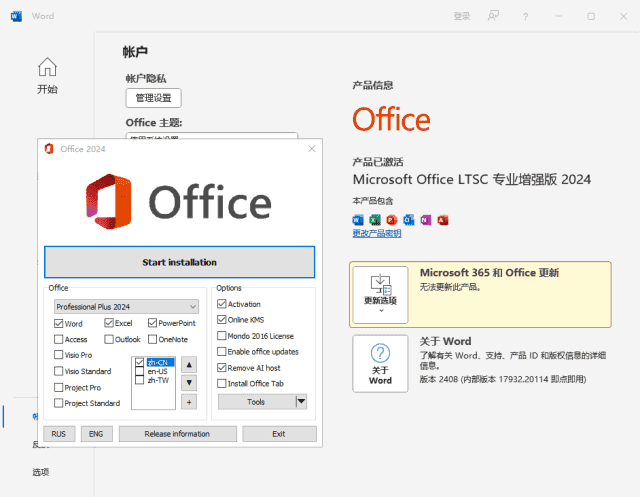The height and width of the screenshot is (497, 640).
Task: Click 登录 sign-in in the title bar
Action: (461, 16)
